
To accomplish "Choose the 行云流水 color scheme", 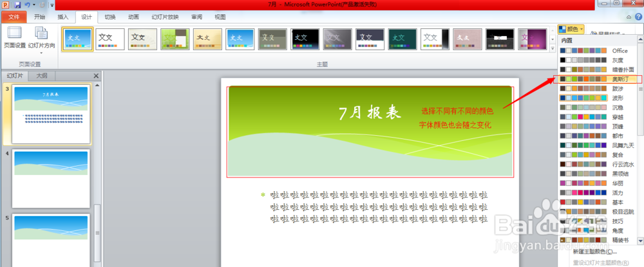I will (x=598, y=164).
